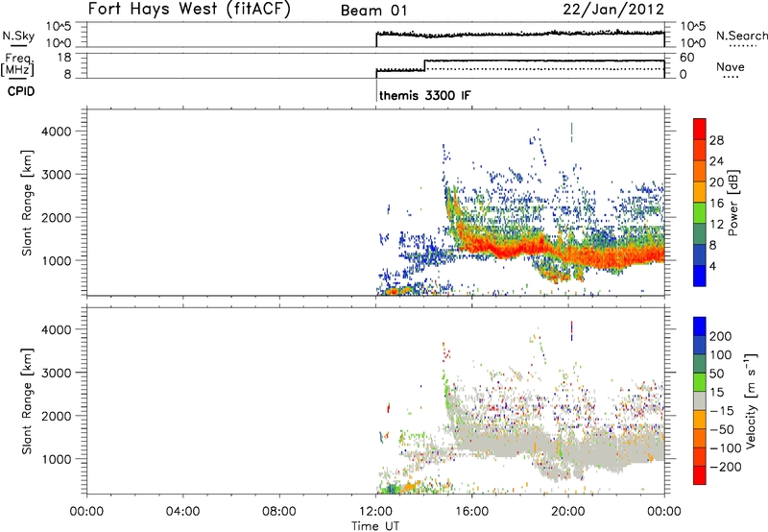Click the "28" tick on Power scale

(x=716, y=140)
